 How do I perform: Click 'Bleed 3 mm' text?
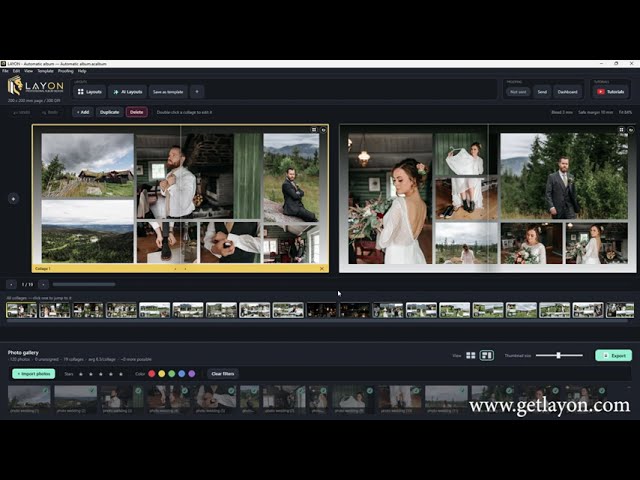[x=562, y=112]
